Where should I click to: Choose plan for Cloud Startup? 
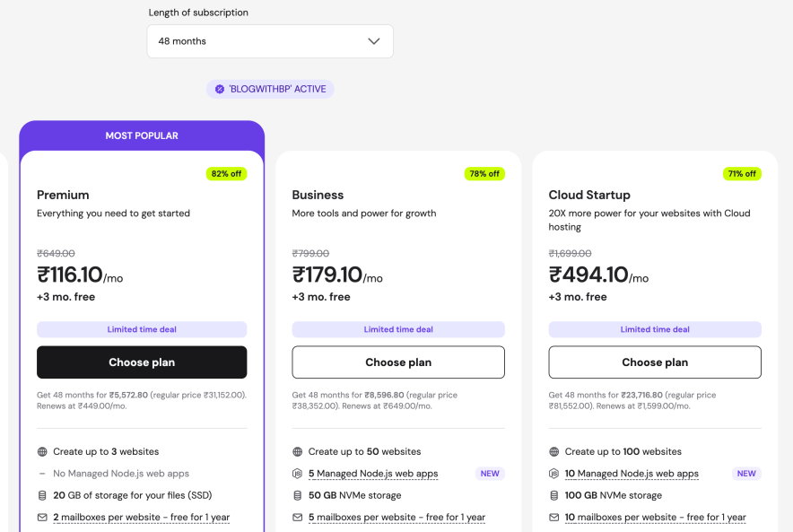click(654, 362)
